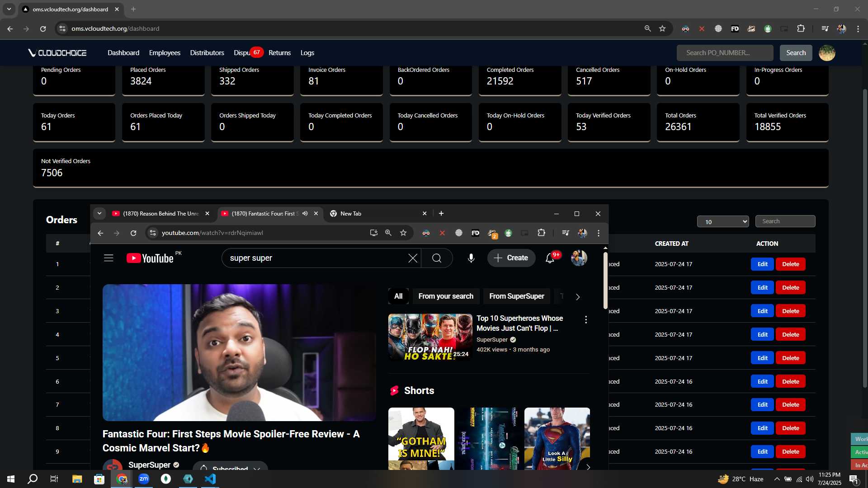Select the From your search chip
The image size is (868, 488).
[446, 296]
